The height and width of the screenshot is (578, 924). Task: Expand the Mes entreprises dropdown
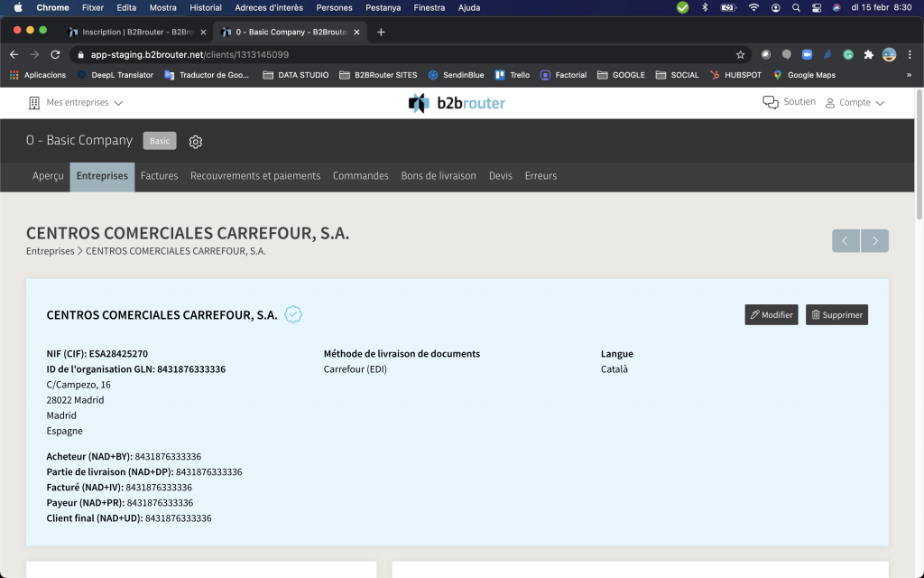pos(76,103)
